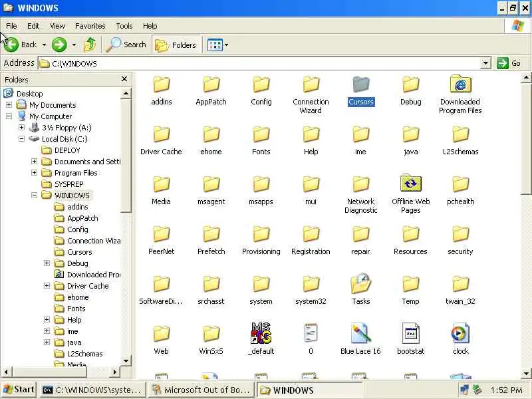Click the WINDOWS taskbar button
532x399 pixels.
309,390
